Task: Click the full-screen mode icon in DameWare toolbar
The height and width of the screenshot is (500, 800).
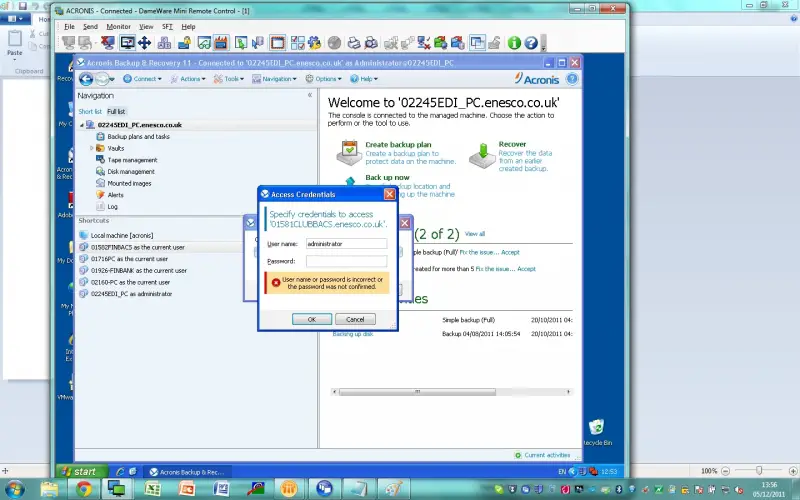Action: [127, 43]
